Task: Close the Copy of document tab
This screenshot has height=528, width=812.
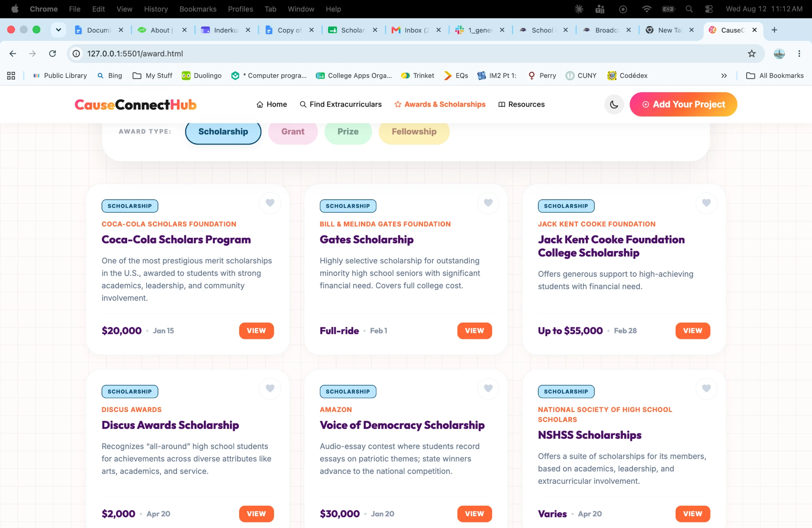Action: tap(311, 30)
